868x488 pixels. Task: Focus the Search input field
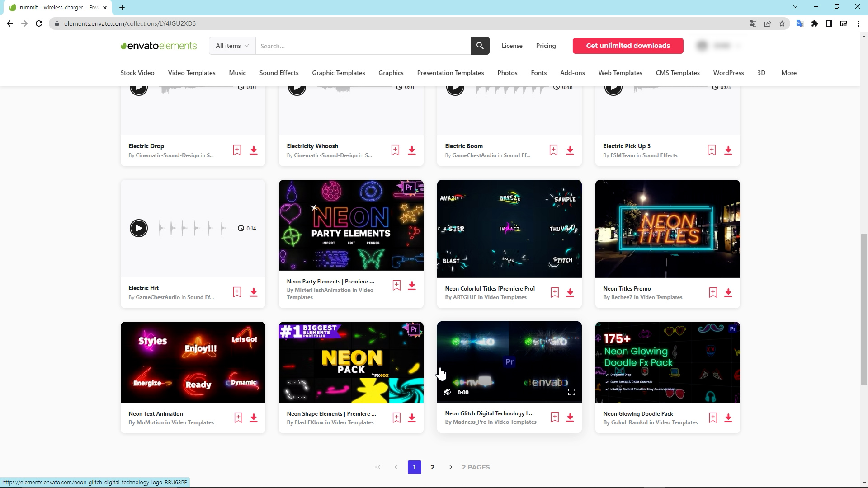pyautogui.click(x=363, y=46)
